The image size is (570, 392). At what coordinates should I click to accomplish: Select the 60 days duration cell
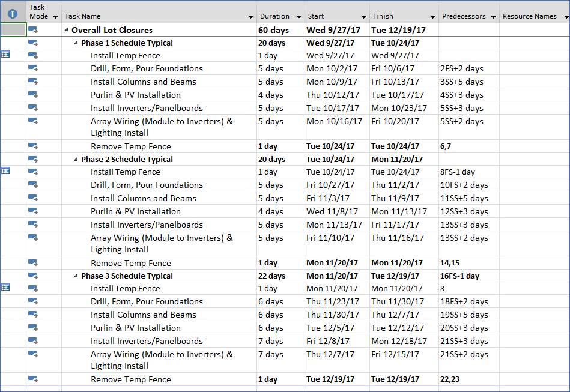pos(280,30)
